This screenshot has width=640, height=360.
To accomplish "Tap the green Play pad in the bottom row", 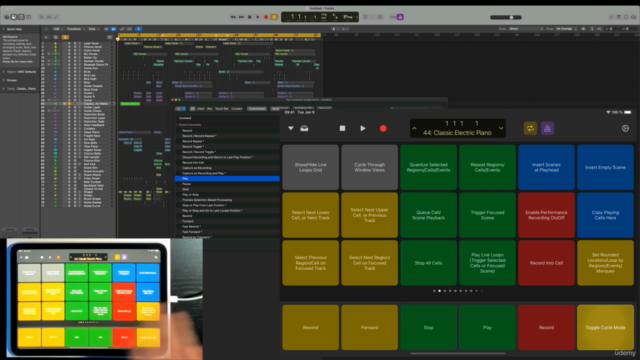I will point(487,327).
